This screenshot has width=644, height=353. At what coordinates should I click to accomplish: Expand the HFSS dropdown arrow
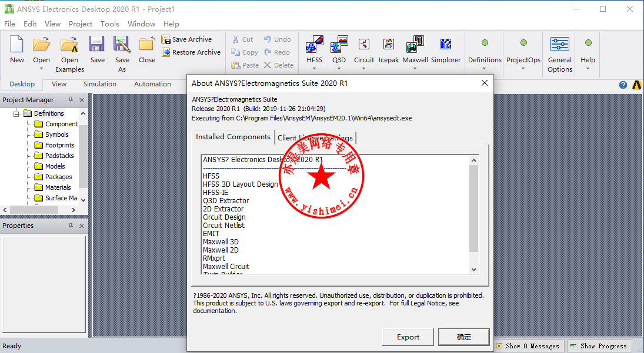pyautogui.click(x=315, y=69)
